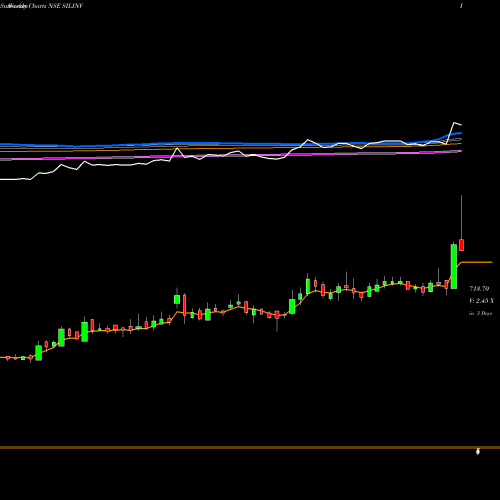Select the last red candle with the long upper wick
The width and height of the screenshot is (500, 500).
point(462,245)
